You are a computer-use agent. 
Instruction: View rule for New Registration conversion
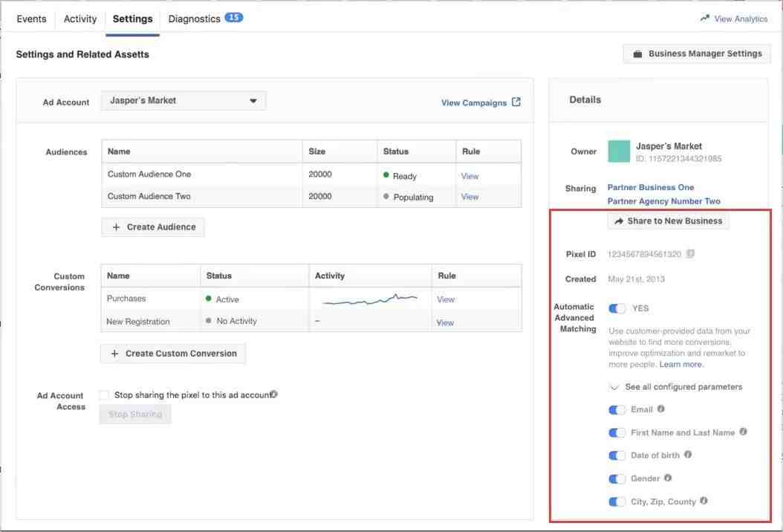446,322
